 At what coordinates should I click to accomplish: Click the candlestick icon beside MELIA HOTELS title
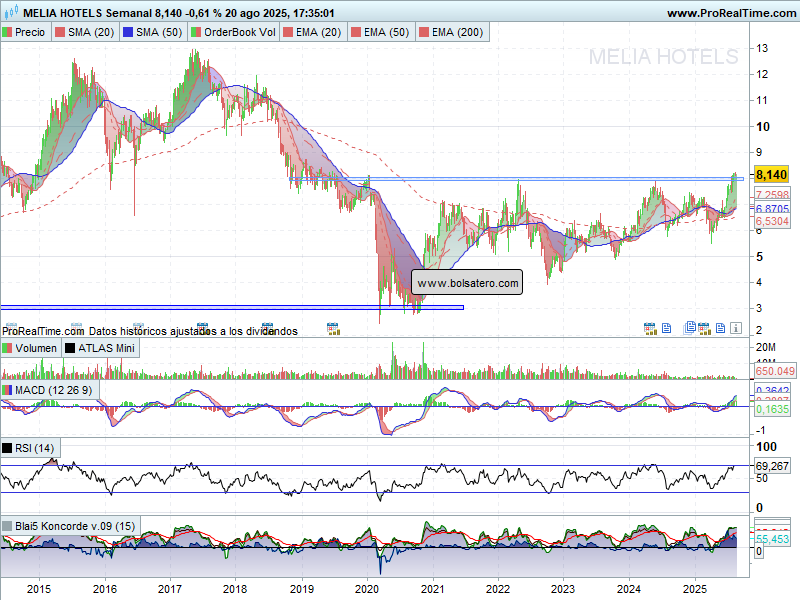[9, 13]
